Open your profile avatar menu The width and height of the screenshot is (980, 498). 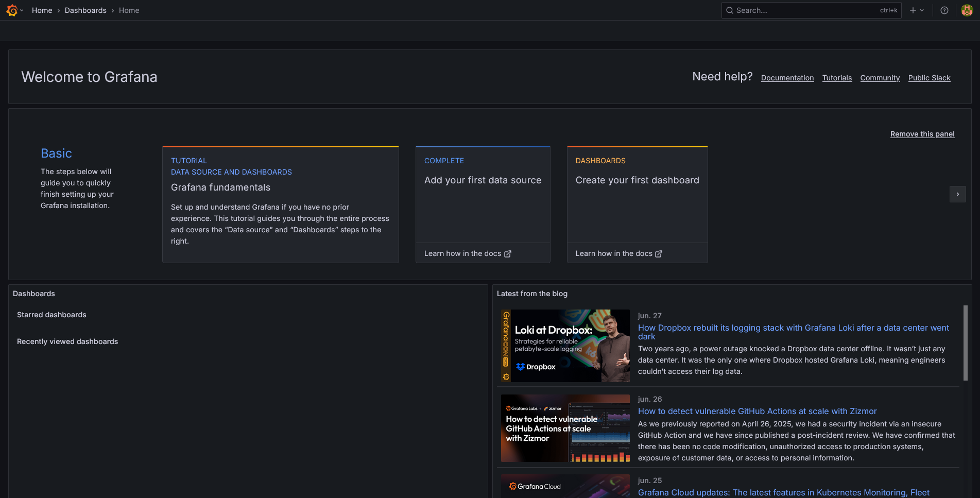(966, 10)
